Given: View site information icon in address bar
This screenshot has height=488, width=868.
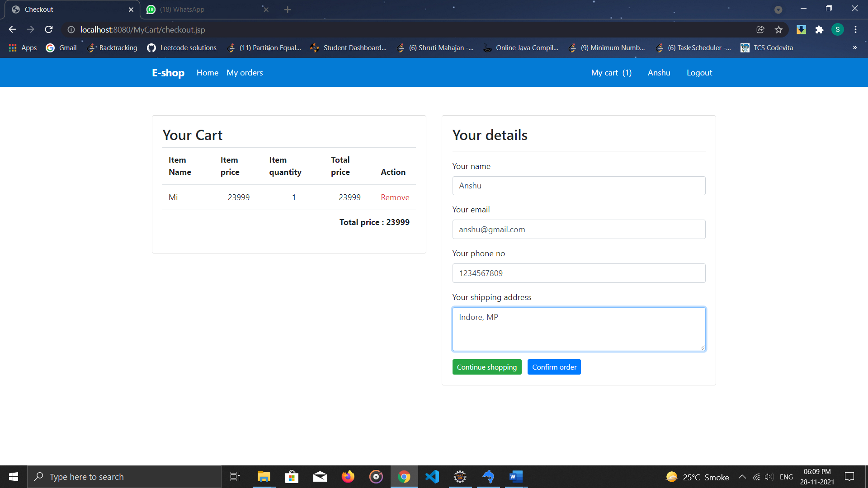Looking at the screenshot, I should point(71,29).
